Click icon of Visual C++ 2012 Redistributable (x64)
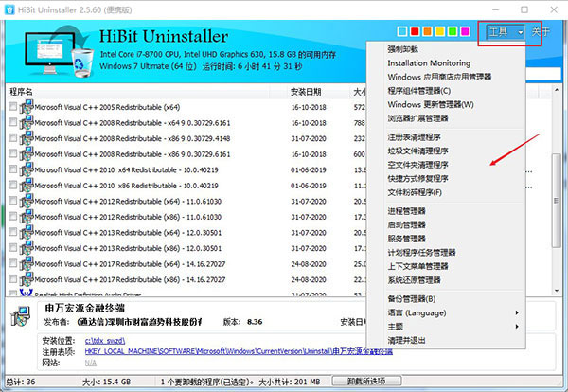The image size is (568, 392). point(27,201)
